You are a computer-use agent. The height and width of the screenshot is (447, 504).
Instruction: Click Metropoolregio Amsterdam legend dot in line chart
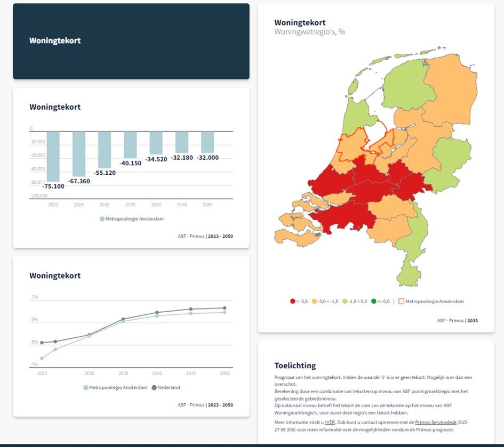point(86,387)
